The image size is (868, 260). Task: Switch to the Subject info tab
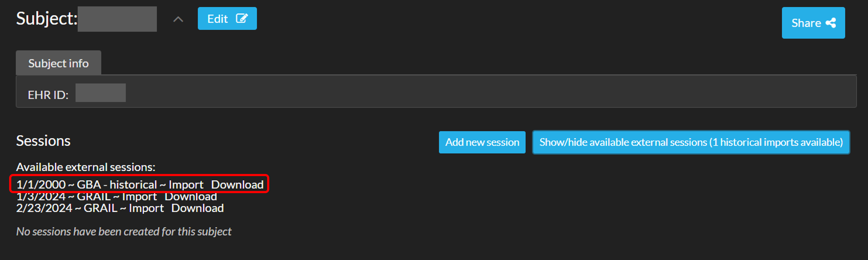tap(58, 63)
